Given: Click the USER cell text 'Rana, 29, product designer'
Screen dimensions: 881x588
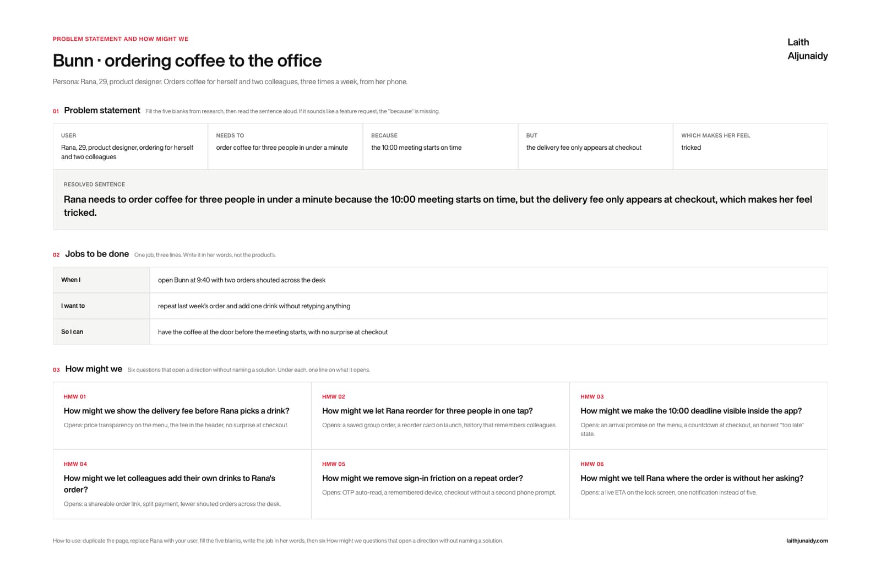Looking at the screenshot, I should [127, 152].
